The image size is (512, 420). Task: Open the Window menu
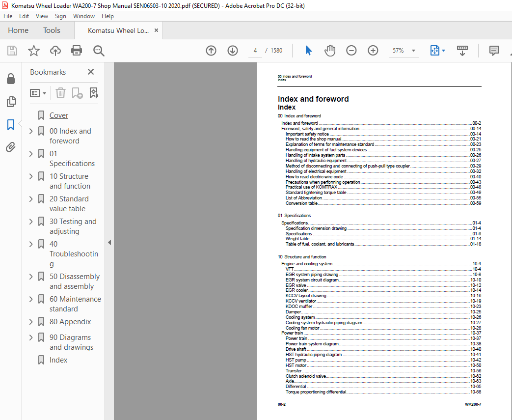click(84, 16)
